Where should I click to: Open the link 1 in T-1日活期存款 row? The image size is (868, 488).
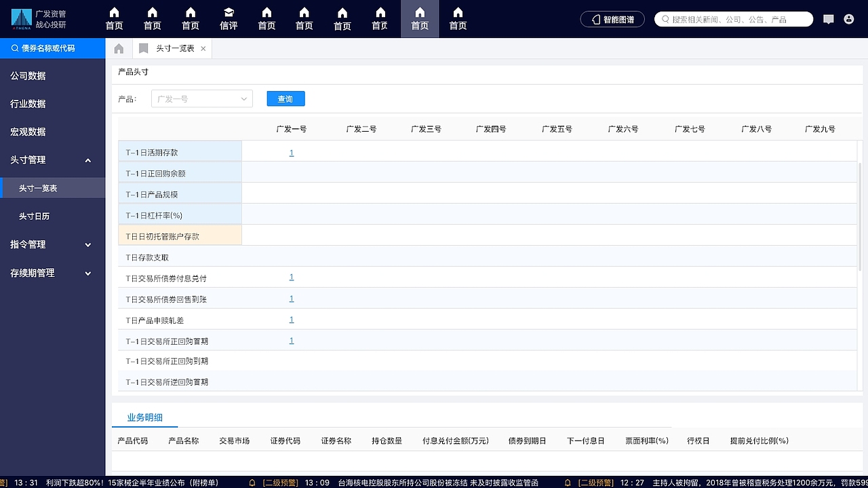pos(291,153)
